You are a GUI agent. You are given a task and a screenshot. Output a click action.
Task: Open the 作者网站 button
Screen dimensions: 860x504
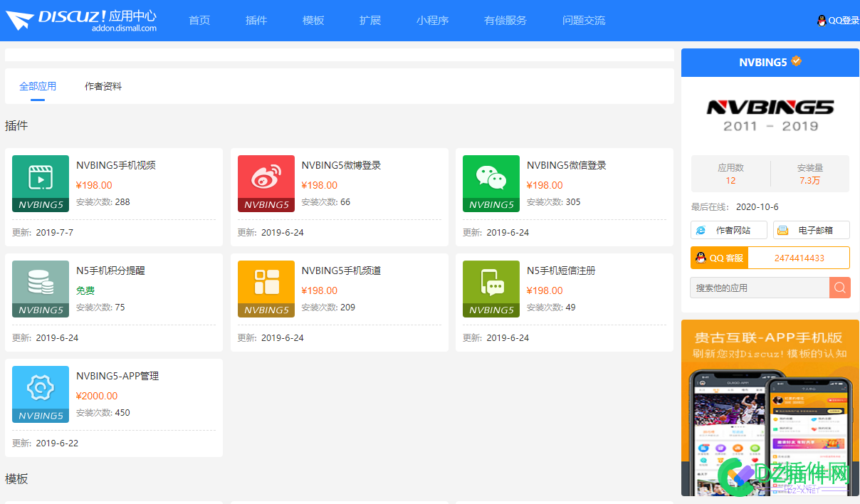tap(729, 230)
